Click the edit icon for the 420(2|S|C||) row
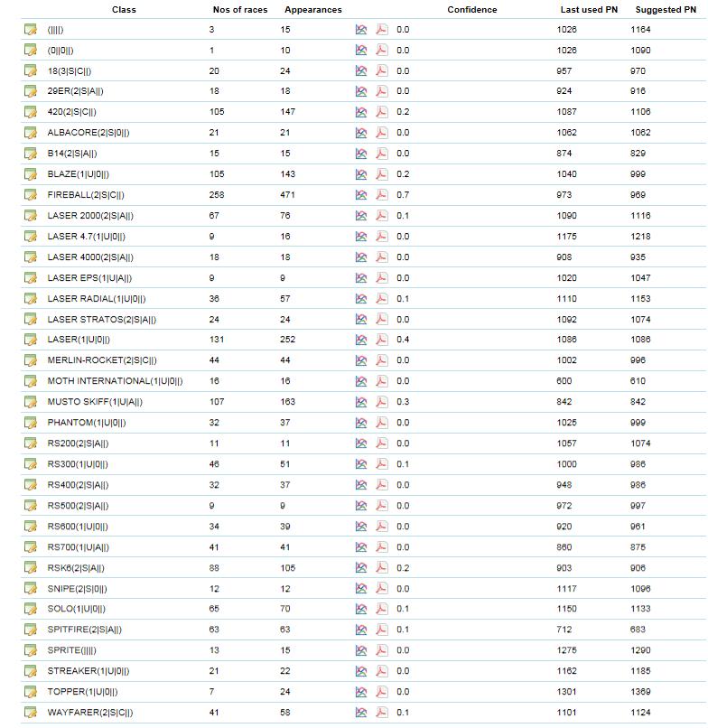Viewport: 708px width, 728px height. 31,112
